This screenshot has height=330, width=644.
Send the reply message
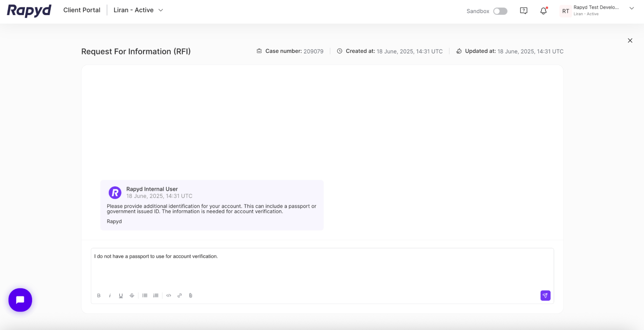[x=545, y=295]
